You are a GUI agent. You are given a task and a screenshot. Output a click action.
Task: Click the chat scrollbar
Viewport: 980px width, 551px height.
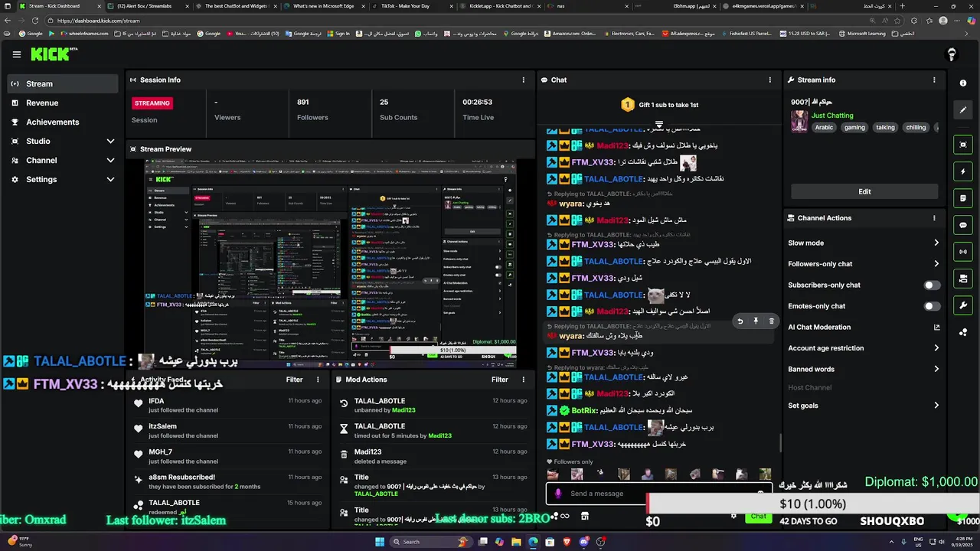[780, 442]
